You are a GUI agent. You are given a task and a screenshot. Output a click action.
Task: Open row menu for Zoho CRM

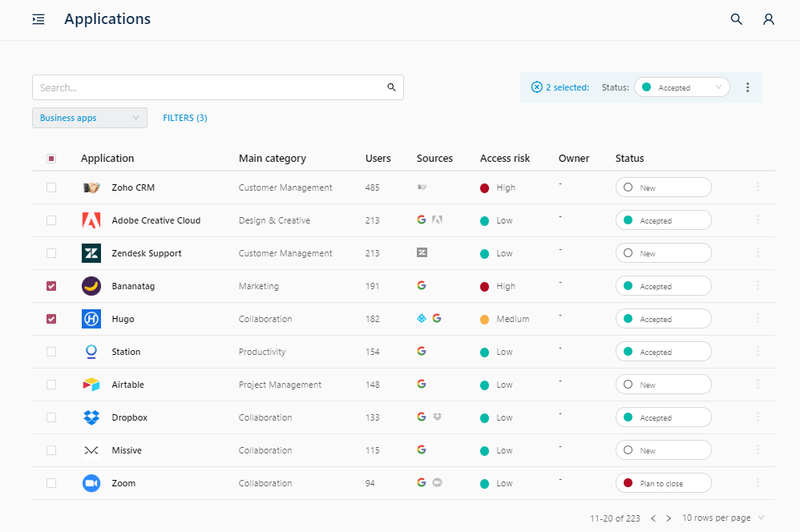point(758,187)
